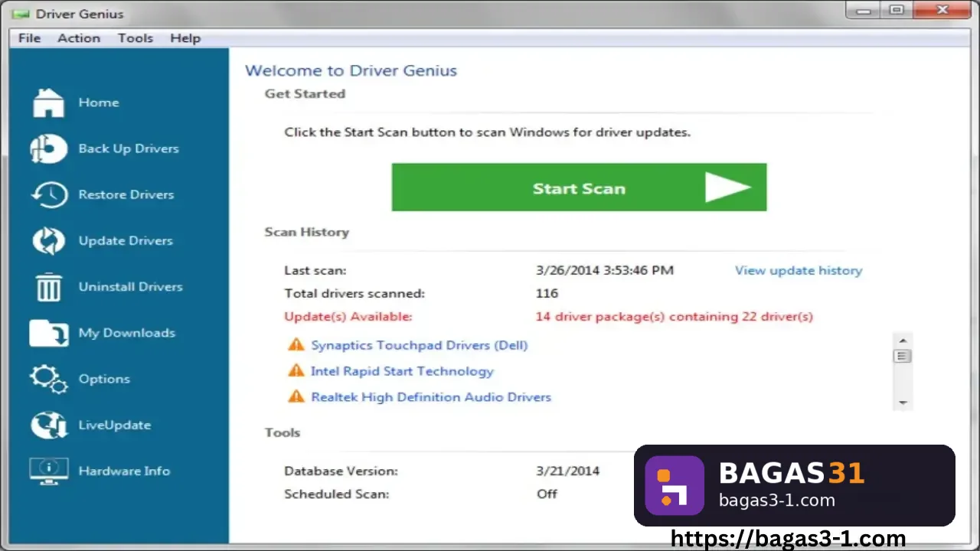
Task: Open Synaptics Touchpad Drivers (Dell) link
Action: pyautogui.click(x=420, y=345)
